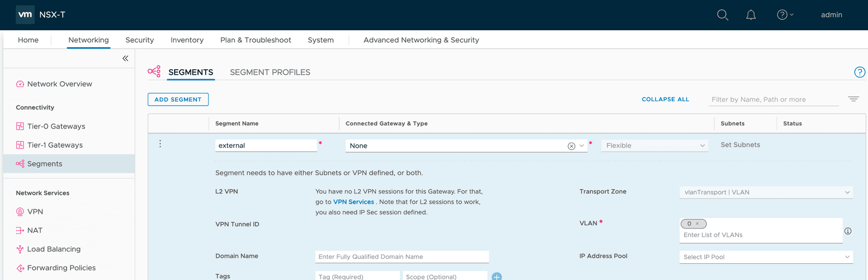Open the notifications bell icon
Viewport: 868px width, 280px height.
point(751,15)
